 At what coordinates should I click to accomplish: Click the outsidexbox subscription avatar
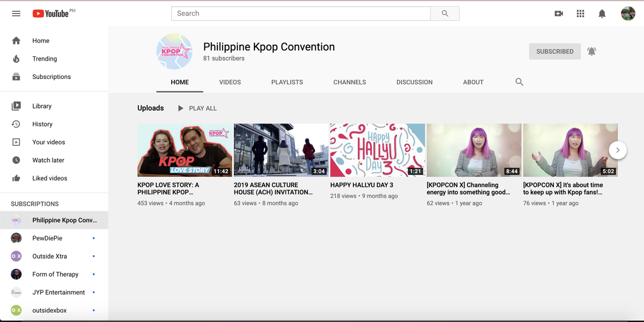click(x=16, y=310)
